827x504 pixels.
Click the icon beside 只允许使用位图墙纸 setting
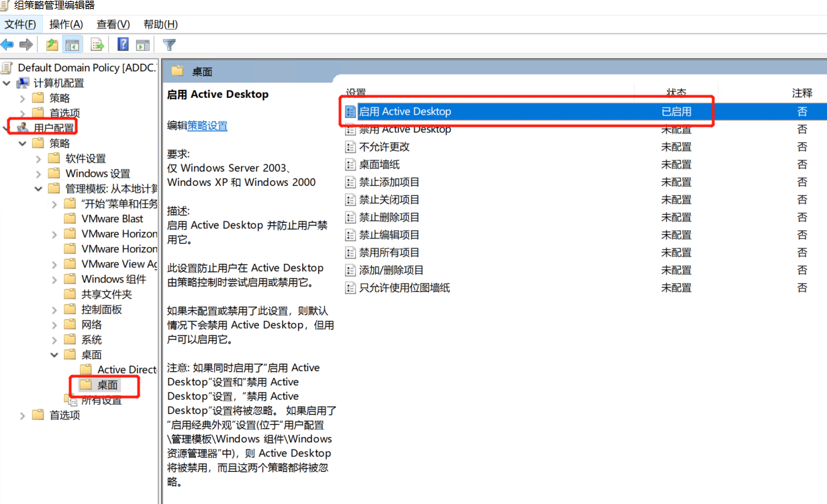(350, 288)
